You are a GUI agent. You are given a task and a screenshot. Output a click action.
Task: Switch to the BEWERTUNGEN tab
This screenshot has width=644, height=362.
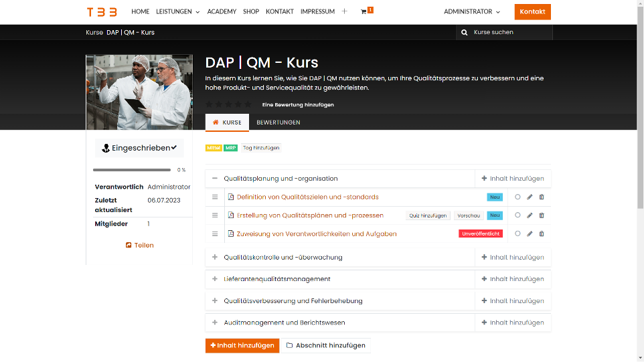point(278,122)
